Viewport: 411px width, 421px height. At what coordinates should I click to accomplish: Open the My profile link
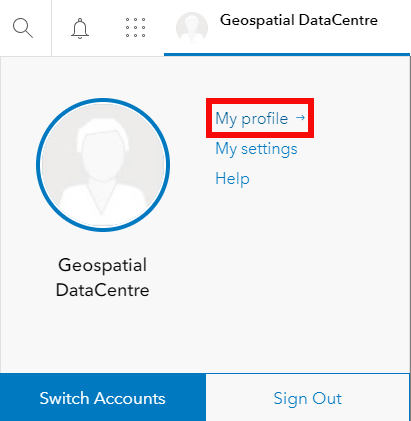[251, 119]
